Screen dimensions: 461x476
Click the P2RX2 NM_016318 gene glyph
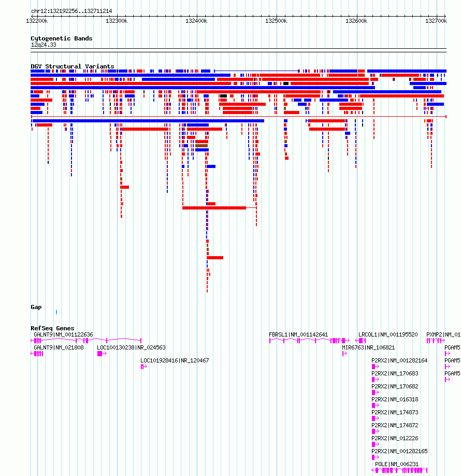click(x=376, y=405)
